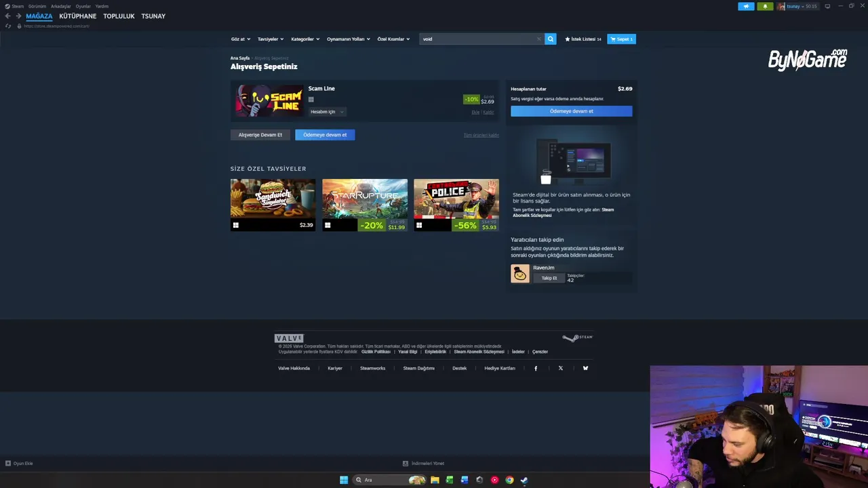Go forward with the Steam forward arrow
The width and height of the screenshot is (868, 488).
[x=18, y=16]
